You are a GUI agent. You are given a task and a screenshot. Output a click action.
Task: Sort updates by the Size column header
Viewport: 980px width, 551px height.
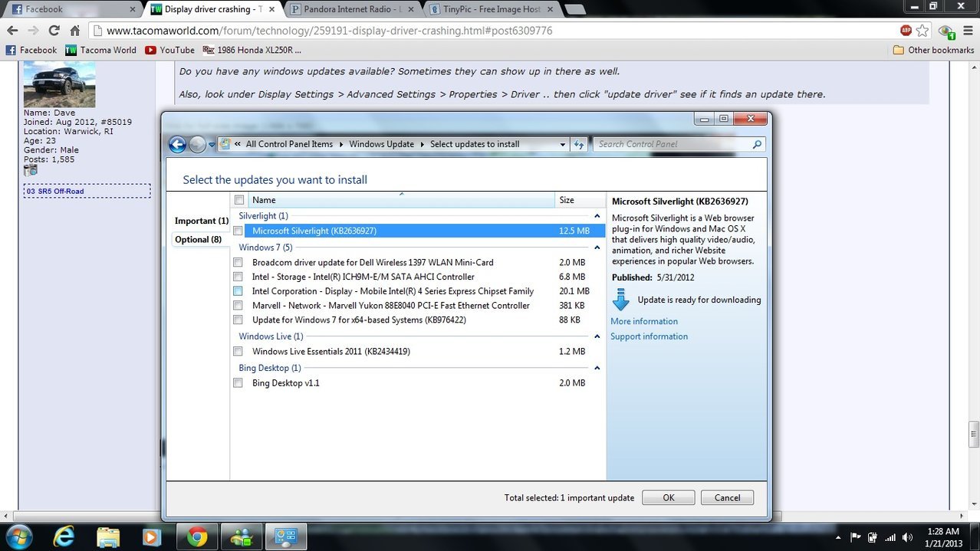tap(580, 200)
